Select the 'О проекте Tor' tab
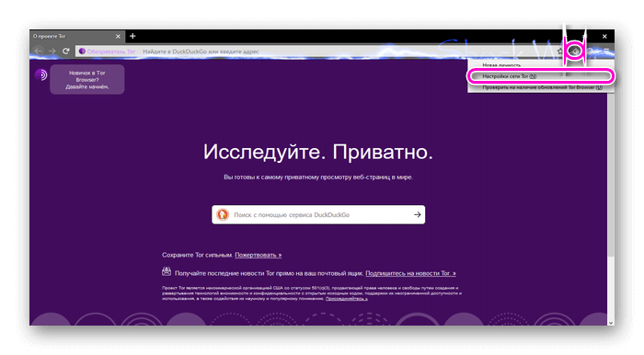Screen dimensions: 644x355 pyautogui.click(x=76, y=37)
